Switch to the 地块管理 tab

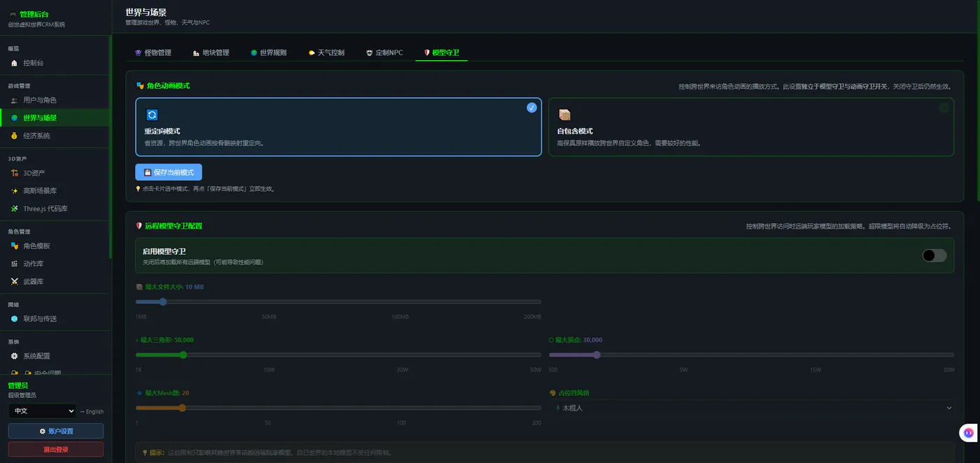point(211,53)
